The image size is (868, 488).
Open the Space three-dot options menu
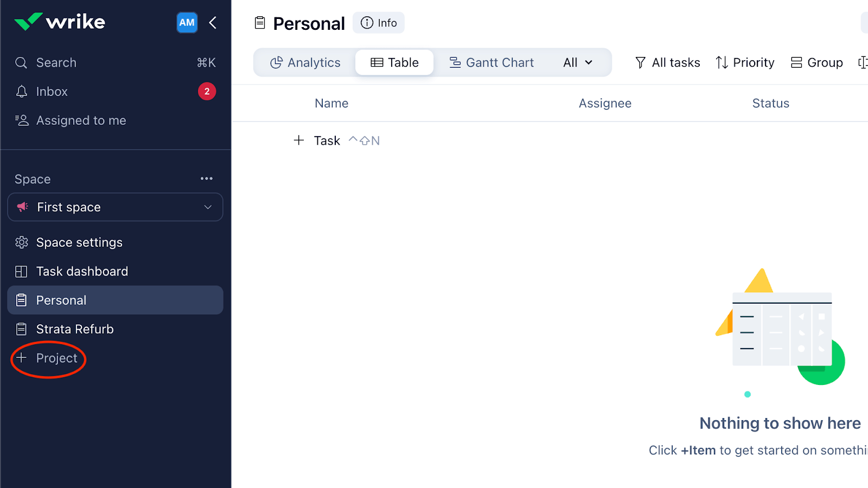click(x=207, y=178)
